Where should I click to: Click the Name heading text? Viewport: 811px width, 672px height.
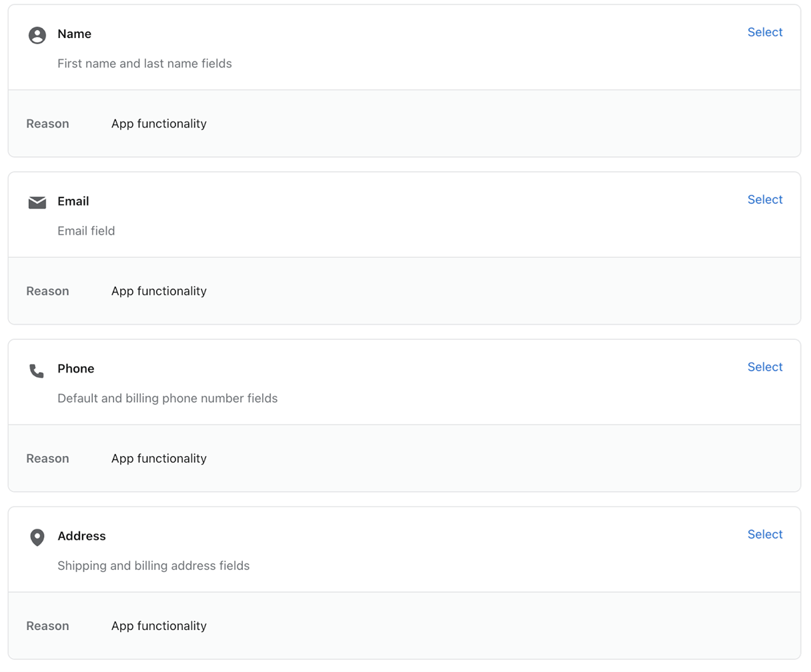[x=74, y=34]
